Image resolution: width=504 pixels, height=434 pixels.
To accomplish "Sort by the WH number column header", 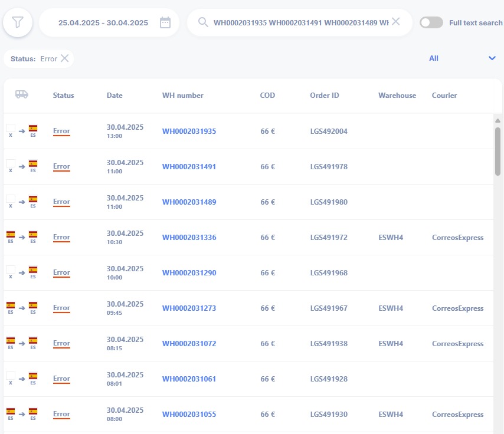I will point(182,96).
